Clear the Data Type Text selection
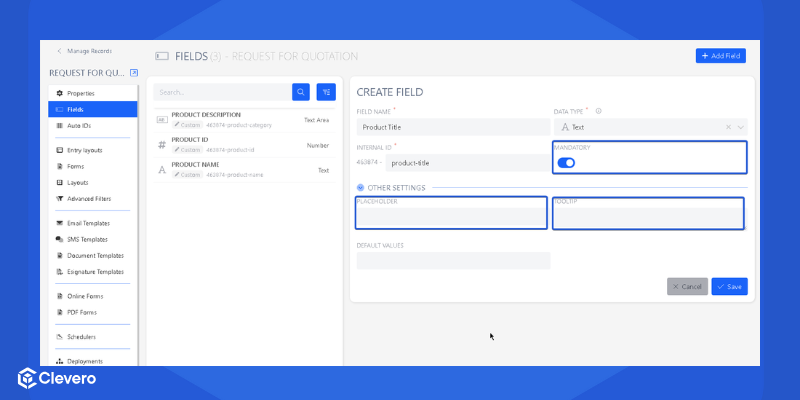The width and height of the screenshot is (800, 400). [728, 127]
